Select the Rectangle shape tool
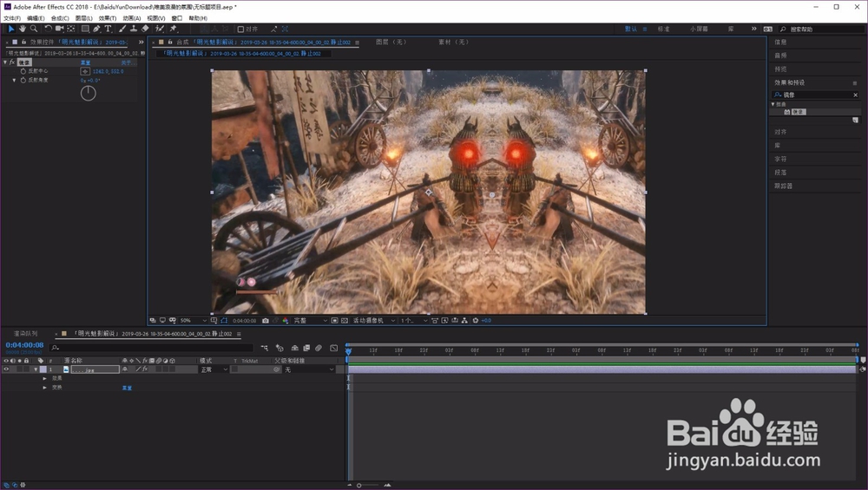The width and height of the screenshot is (868, 490). [x=85, y=29]
